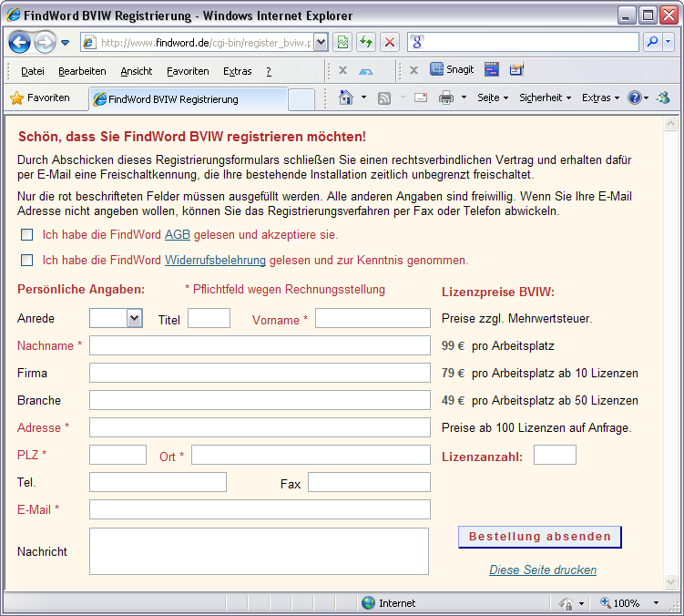Open the Extras menu in the menu bar
The width and height of the screenshot is (684, 616).
[238, 71]
